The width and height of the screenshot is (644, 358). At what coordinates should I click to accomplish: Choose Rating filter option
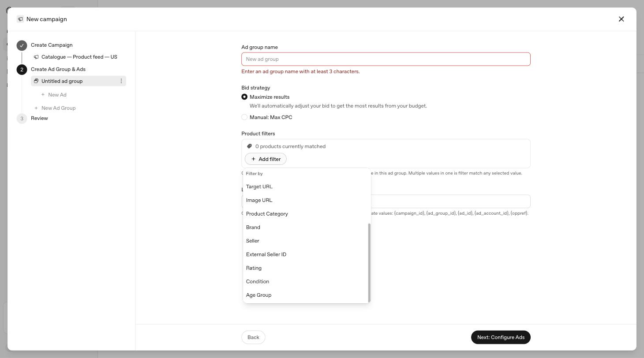tap(306, 268)
